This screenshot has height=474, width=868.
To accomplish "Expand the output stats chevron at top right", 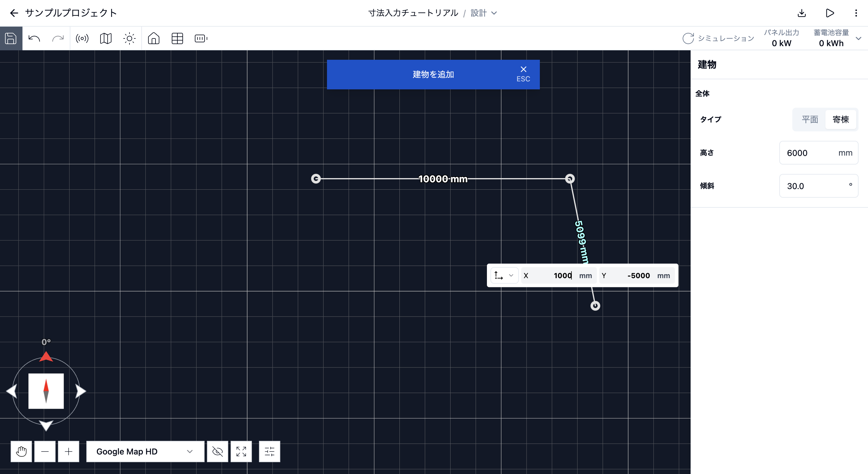I will pyautogui.click(x=859, y=38).
